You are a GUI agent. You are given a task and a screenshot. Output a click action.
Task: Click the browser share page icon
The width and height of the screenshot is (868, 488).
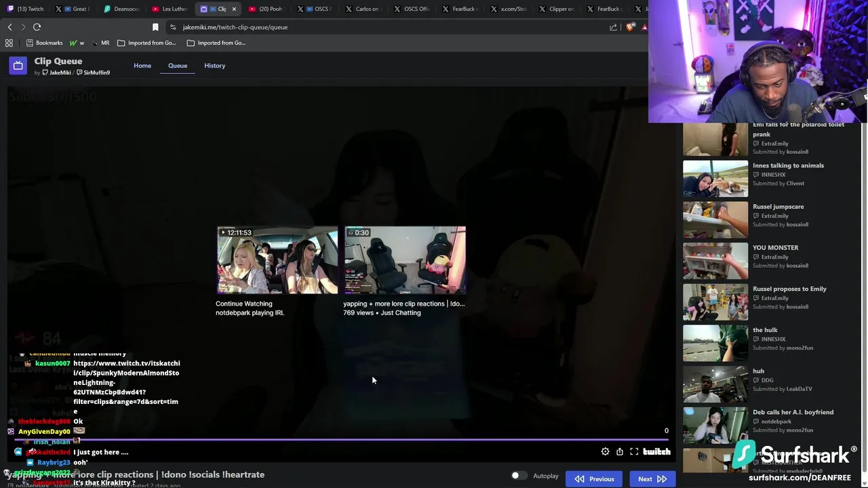(614, 27)
